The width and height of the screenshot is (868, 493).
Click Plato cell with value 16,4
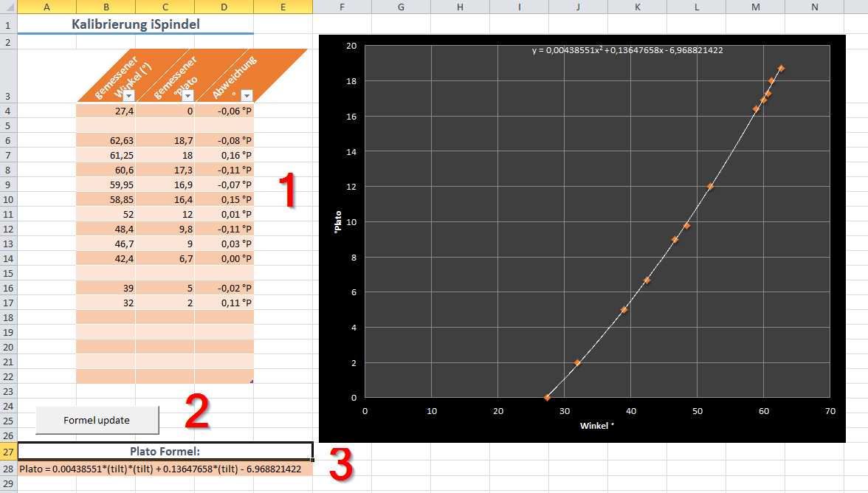[x=165, y=199]
